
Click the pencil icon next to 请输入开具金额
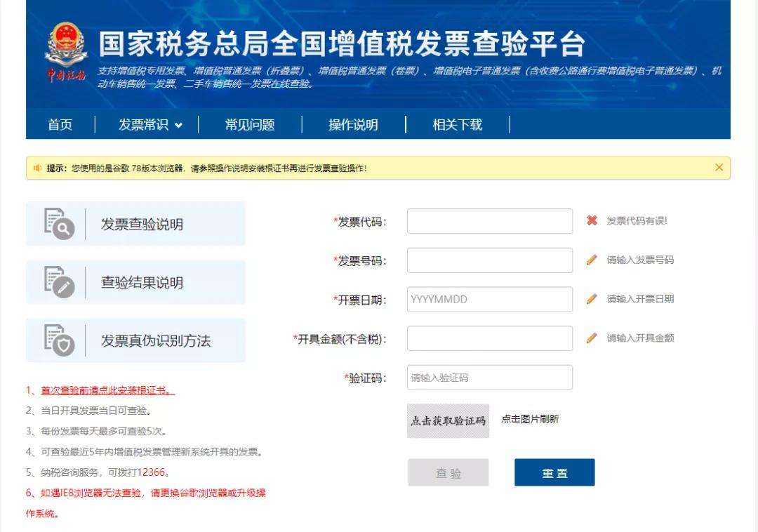592,338
